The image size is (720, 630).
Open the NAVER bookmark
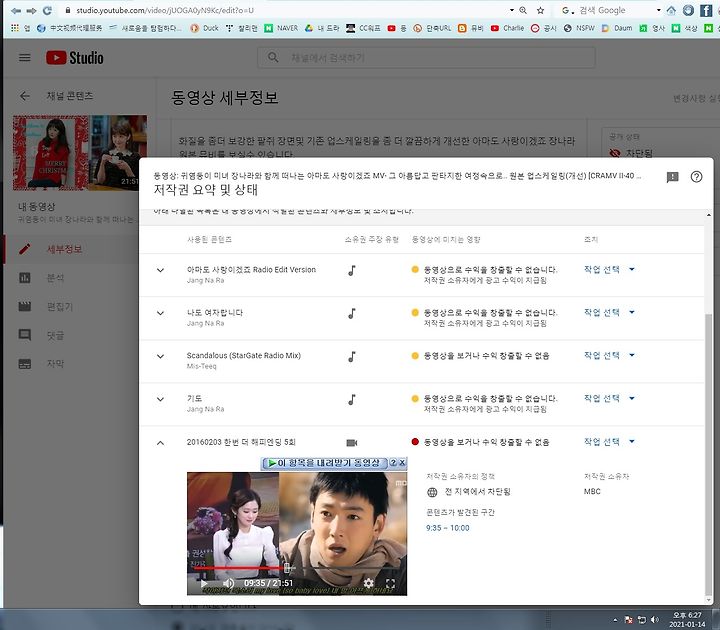pyautogui.click(x=281, y=28)
